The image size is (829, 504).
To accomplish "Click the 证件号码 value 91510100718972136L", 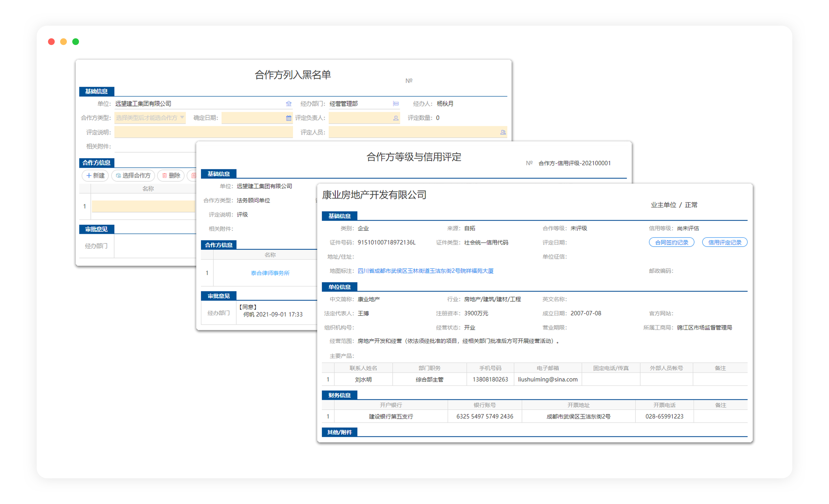I will [386, 242].
